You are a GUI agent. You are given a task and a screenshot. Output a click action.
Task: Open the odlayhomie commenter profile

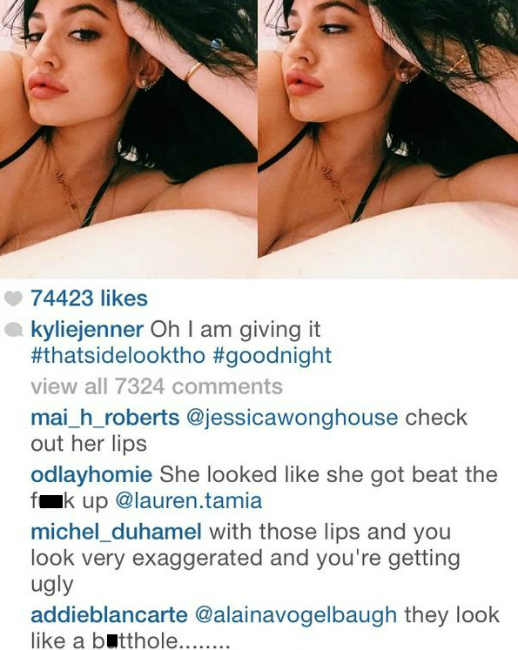click(x=91, y=475)
